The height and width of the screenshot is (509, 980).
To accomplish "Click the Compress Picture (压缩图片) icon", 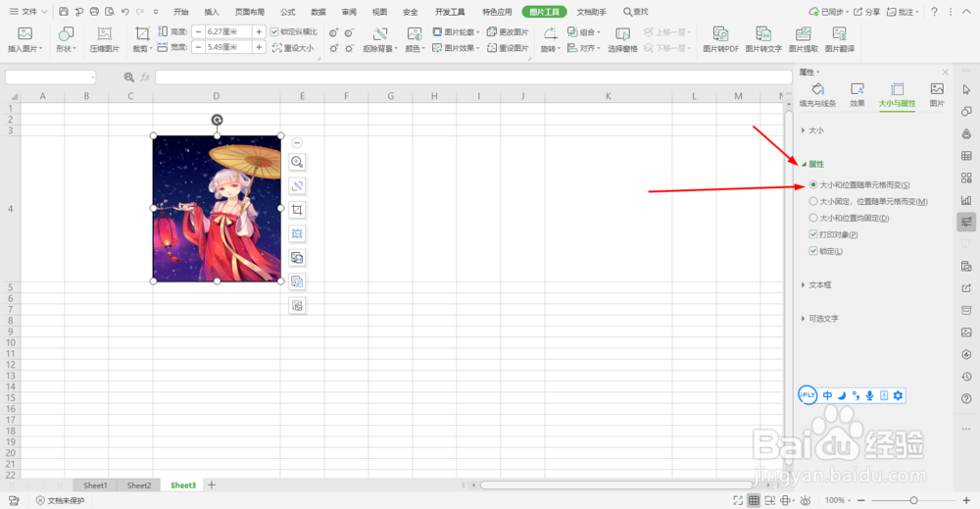I will (105, 39).
